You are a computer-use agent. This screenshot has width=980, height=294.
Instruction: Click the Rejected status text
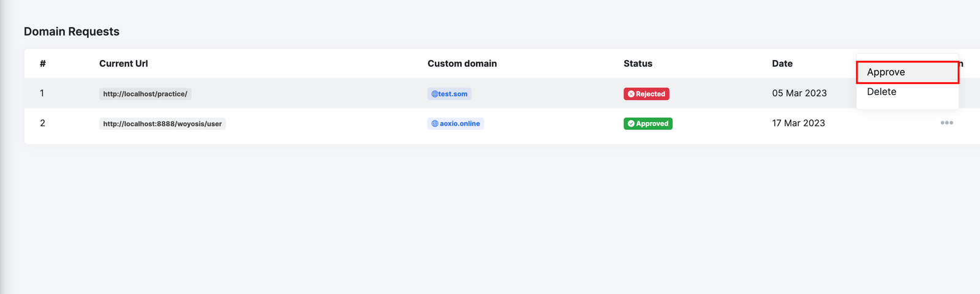(x=650, y=94)
